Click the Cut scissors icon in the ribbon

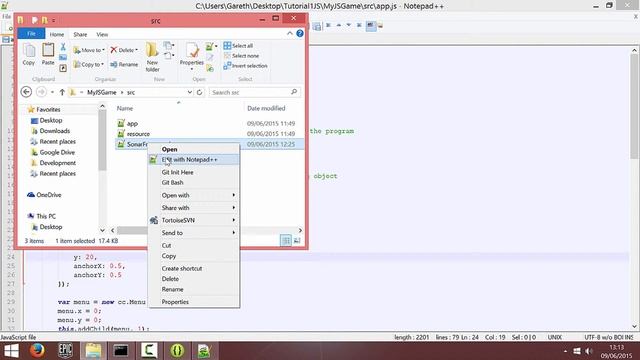coord(63,47)
